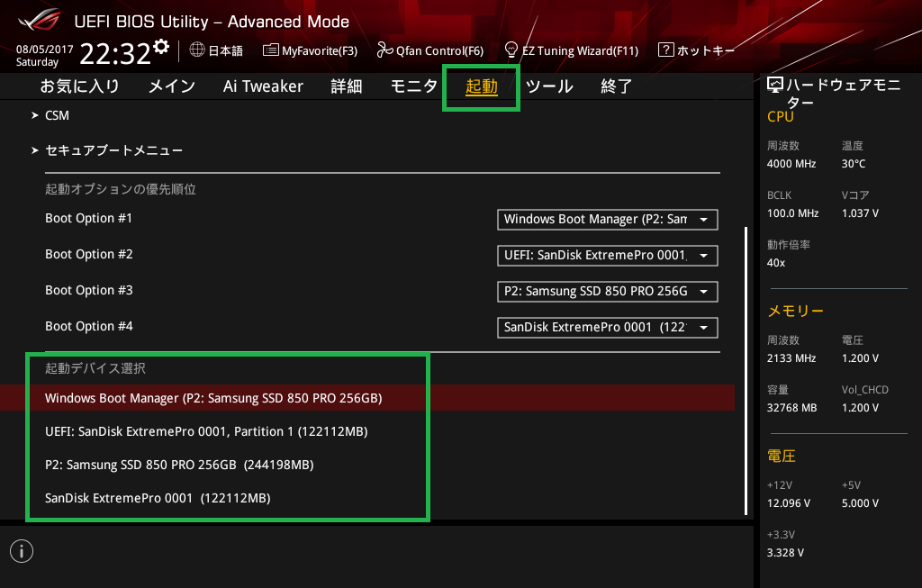Go to the 終了 tab
The width and height of the screenshot is (922, 588).
(616, 86)
